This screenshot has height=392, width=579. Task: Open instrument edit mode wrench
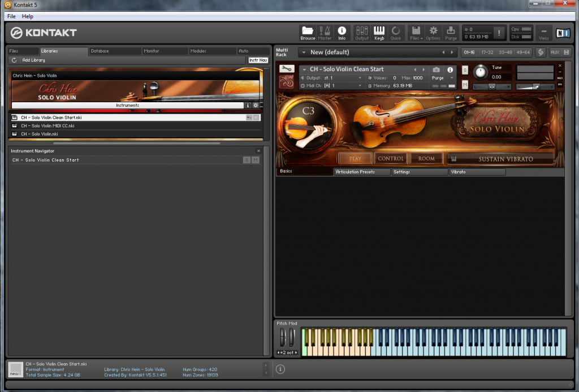coord(287,68)
